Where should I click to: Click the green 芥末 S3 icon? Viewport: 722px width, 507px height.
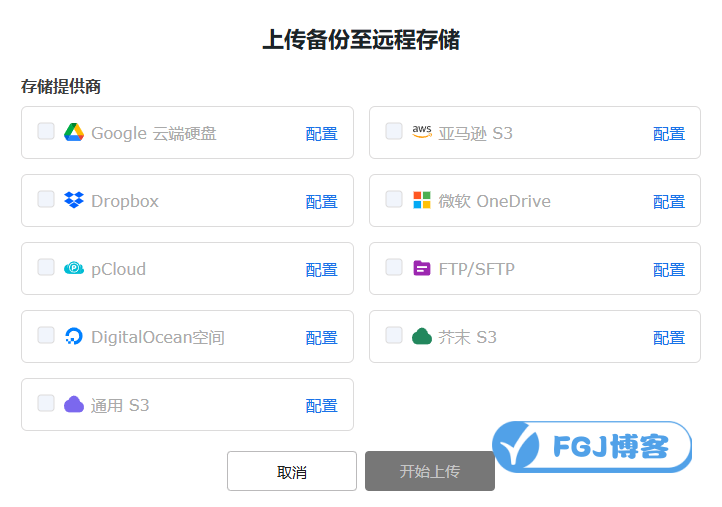click(x=422, y=336)
